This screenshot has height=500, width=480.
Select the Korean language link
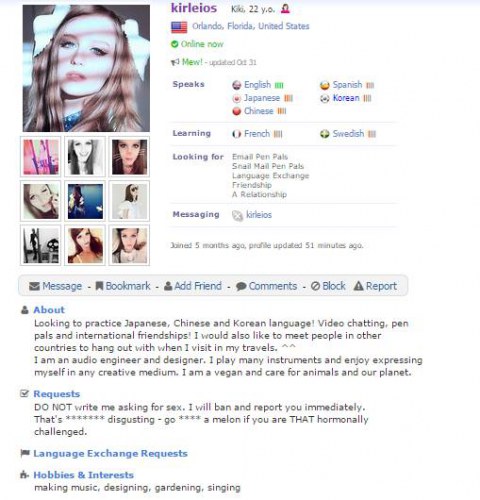(x=346, y=98)
